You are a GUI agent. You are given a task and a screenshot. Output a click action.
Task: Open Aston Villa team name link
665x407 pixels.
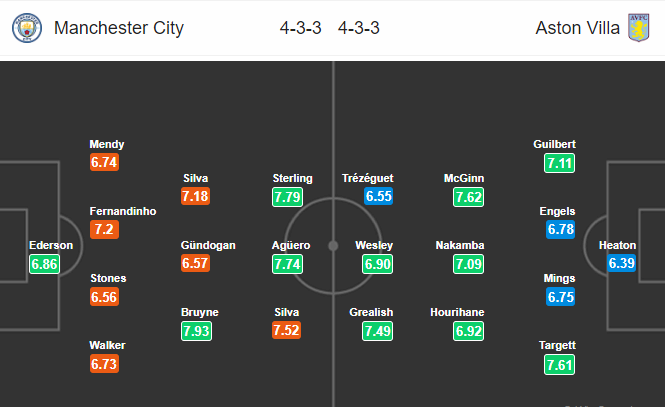pyautogui.click(x=577, y=28)
